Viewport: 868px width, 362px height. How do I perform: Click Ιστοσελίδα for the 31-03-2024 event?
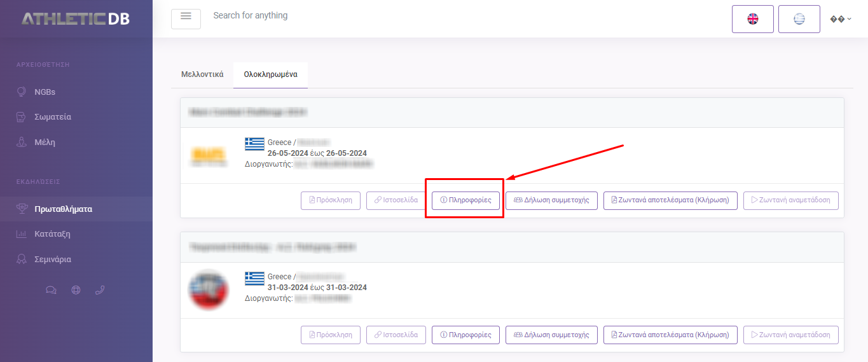click(396, 335)
